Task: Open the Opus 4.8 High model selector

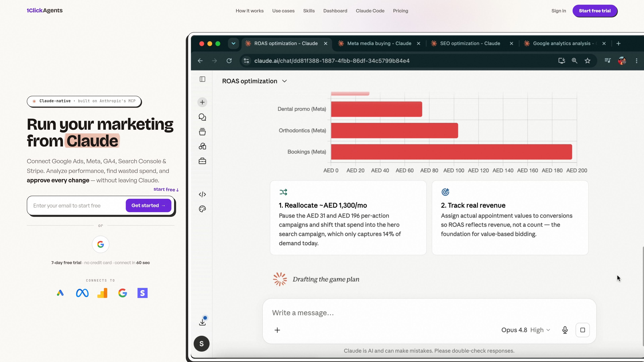Action: pos(525,330)
